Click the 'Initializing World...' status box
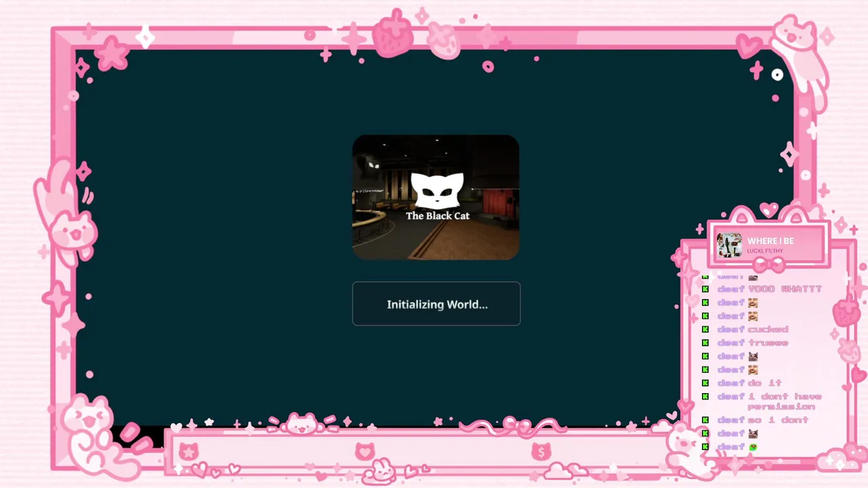The height and width of the screenshot is (488, 868). [x=436, y=304]
